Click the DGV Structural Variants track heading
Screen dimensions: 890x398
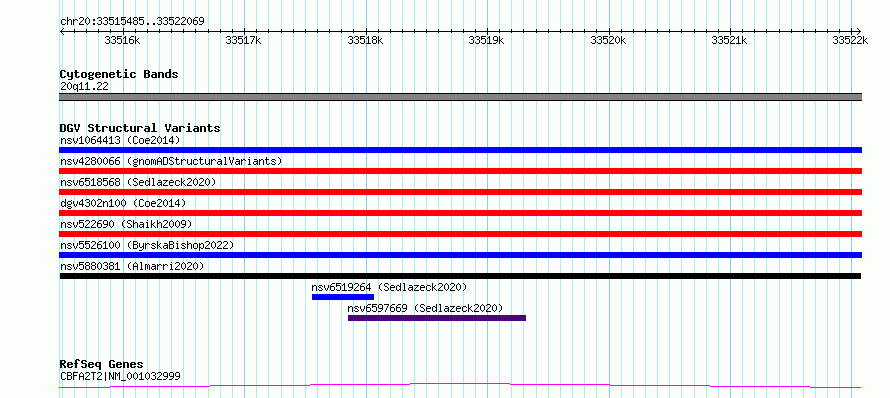140,128
